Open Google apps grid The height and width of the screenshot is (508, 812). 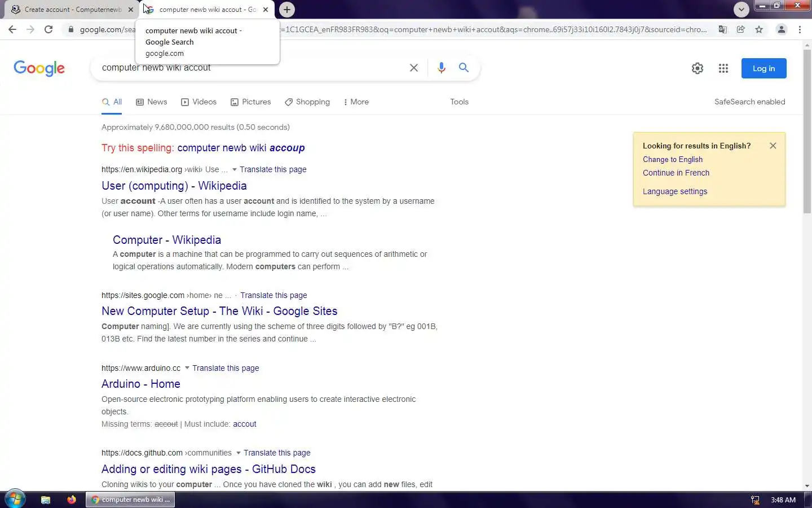[x=723, y=68]
